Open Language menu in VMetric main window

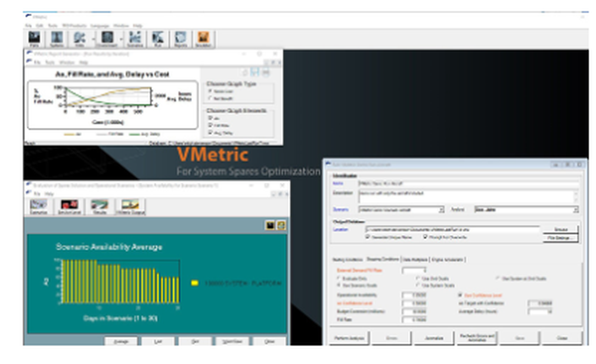[x=100, y=26]
